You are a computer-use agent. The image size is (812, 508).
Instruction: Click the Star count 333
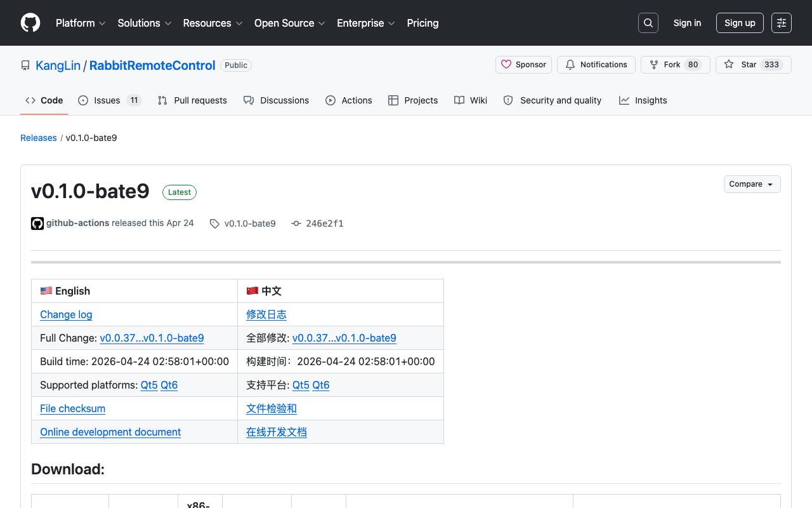772,65
